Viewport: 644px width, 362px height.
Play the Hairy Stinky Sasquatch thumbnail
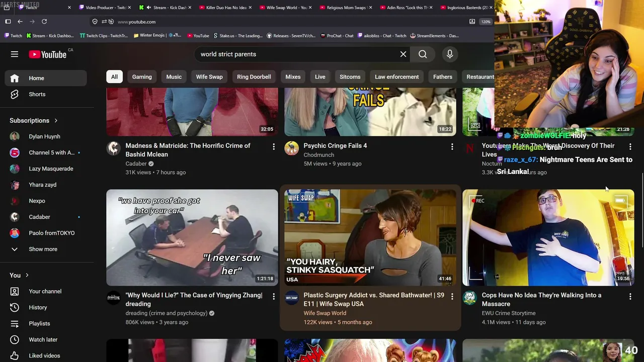click(370, 237)
